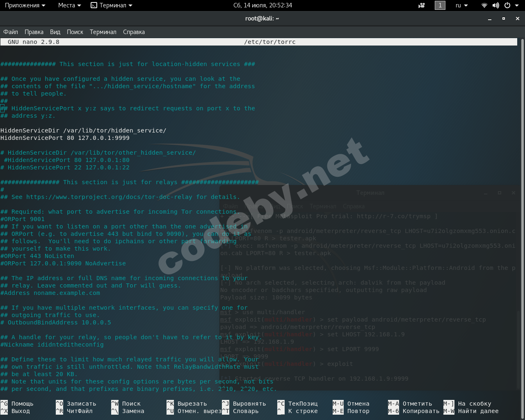Click the clock showing Сб, 14 июля

point(262,5)
